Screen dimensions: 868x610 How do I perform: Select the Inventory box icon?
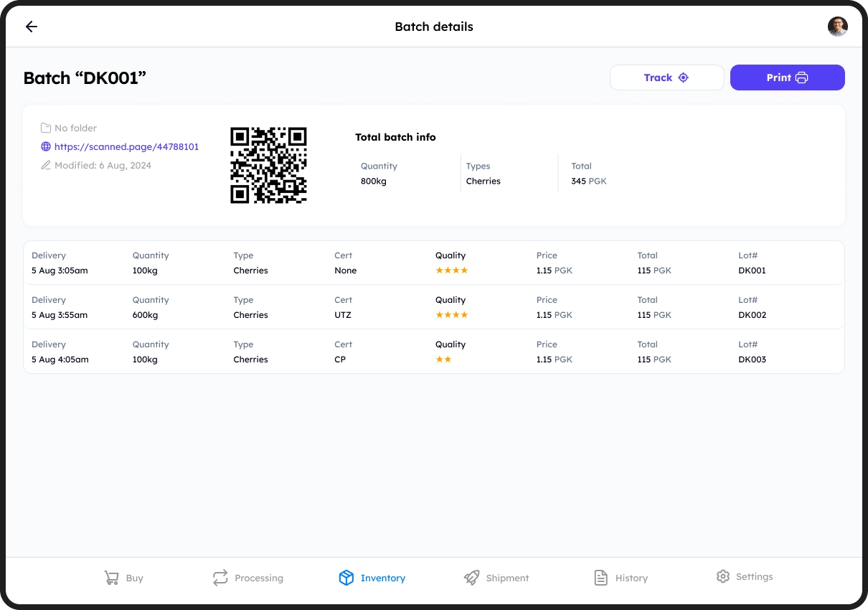pyautogui.click(x=346, y=578)
